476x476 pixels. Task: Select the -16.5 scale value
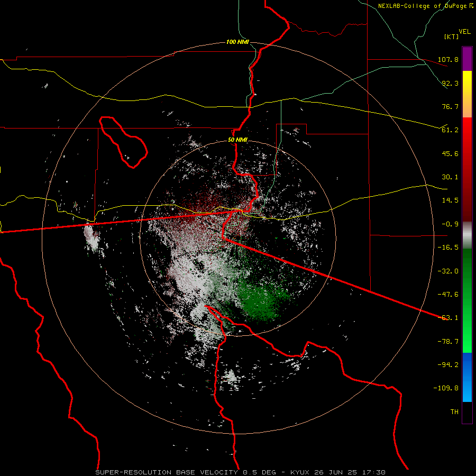tap(448, 248)
